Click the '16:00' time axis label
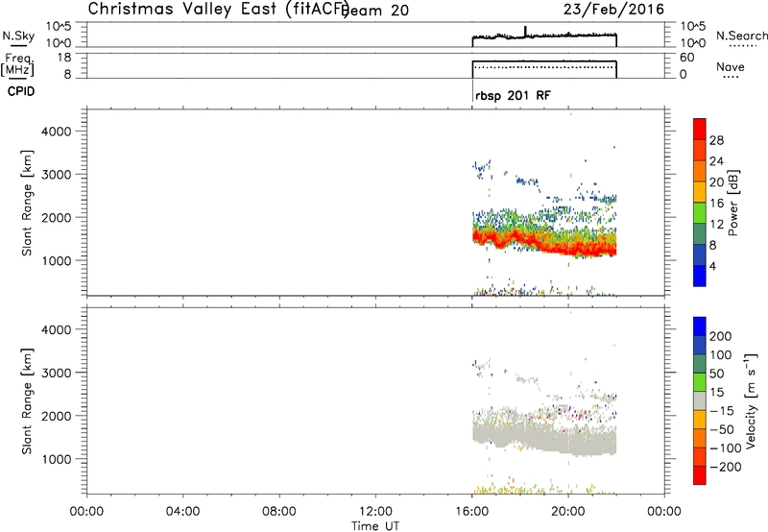 (471, 512)
